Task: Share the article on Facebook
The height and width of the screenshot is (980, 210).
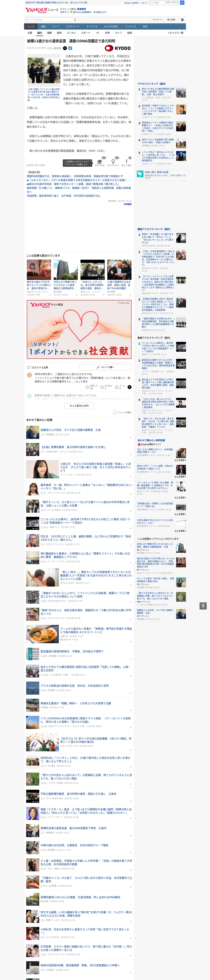Action: [x=70, y=48]
